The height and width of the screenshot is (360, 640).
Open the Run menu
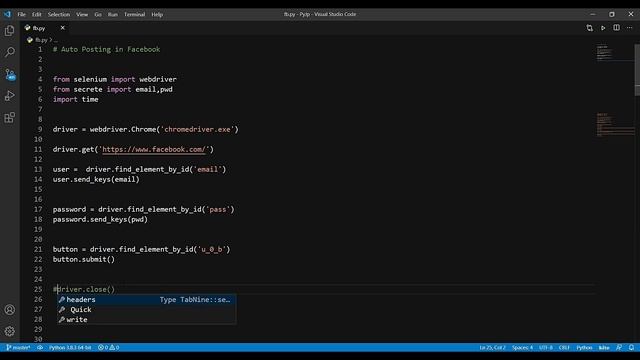pos(113,14)
